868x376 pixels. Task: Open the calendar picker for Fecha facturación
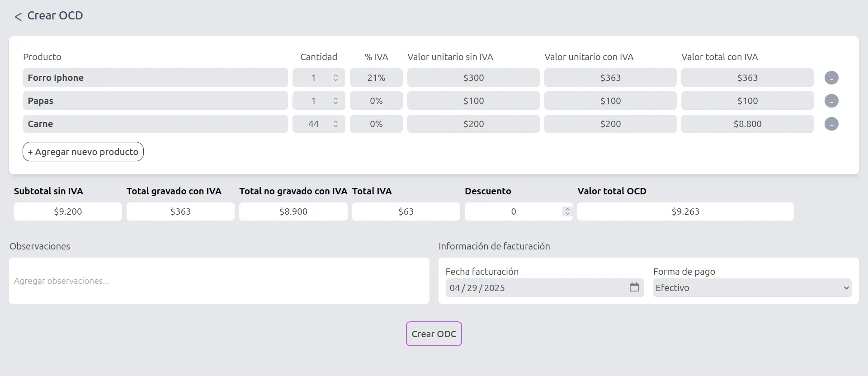[x=634, y=287]
